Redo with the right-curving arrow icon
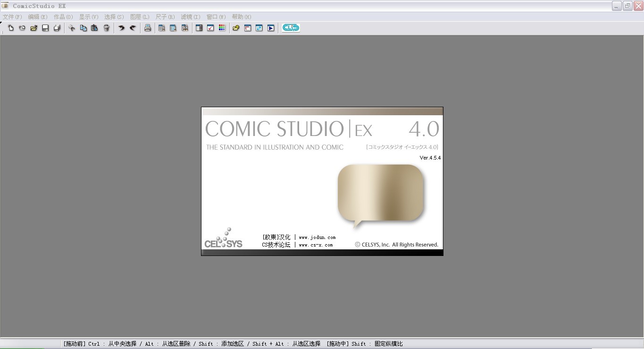 click(x=133, y=28)
